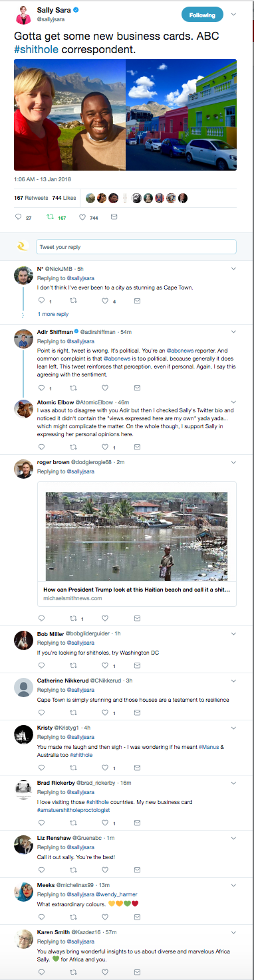Image resolution: width=254 pixels, height=980 pixels.
Task: Click the Tweet your reply field
Action: pyautogui.click(x=136, y=247)
